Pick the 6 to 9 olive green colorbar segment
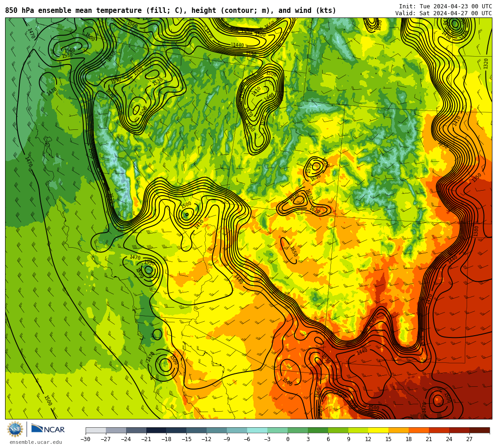 coord(338,430)
